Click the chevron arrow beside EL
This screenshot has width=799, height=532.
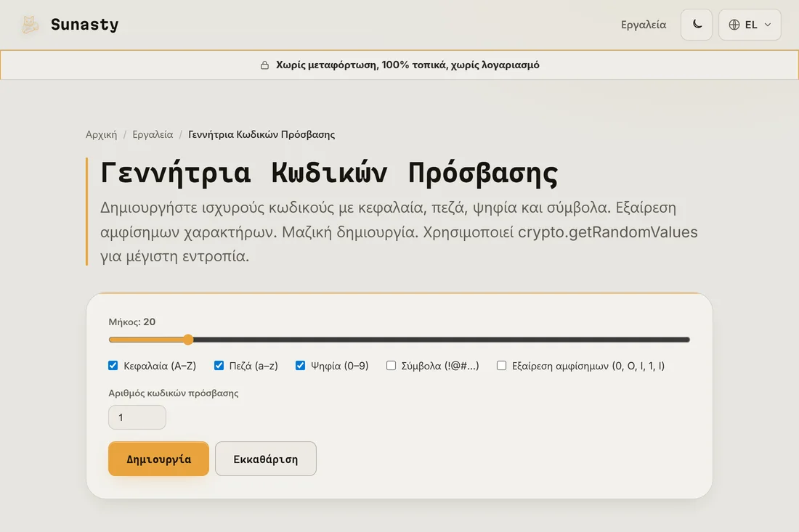(768, 25)
